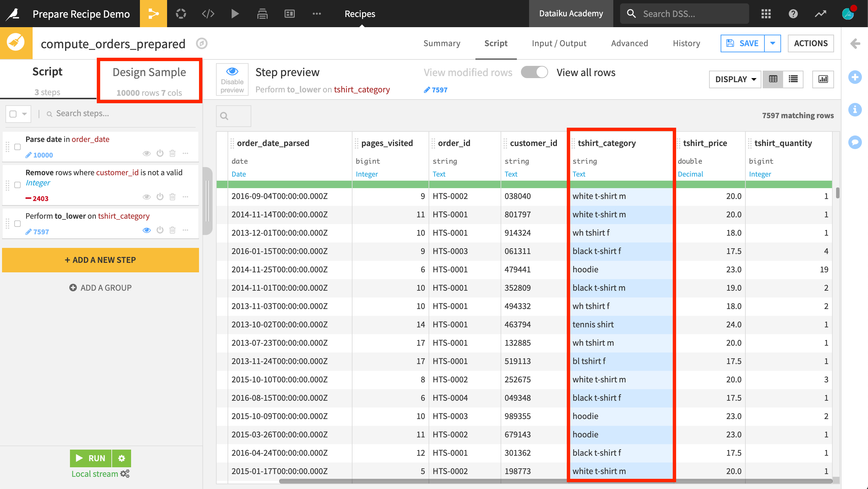
Task: Open discussions chat icon in right sidebar
Action: point(855,142)
